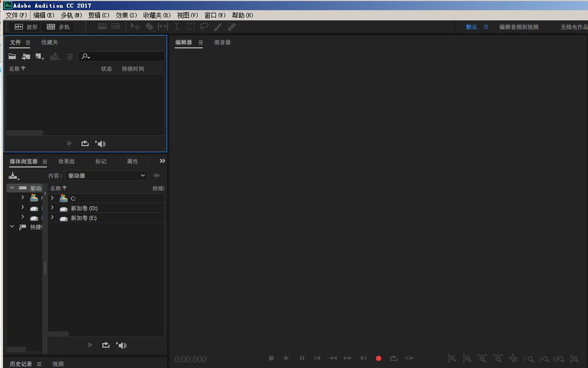Click Zoom Out Amplitude icon
Screen dimensions: 588x368
coord(467,359)
